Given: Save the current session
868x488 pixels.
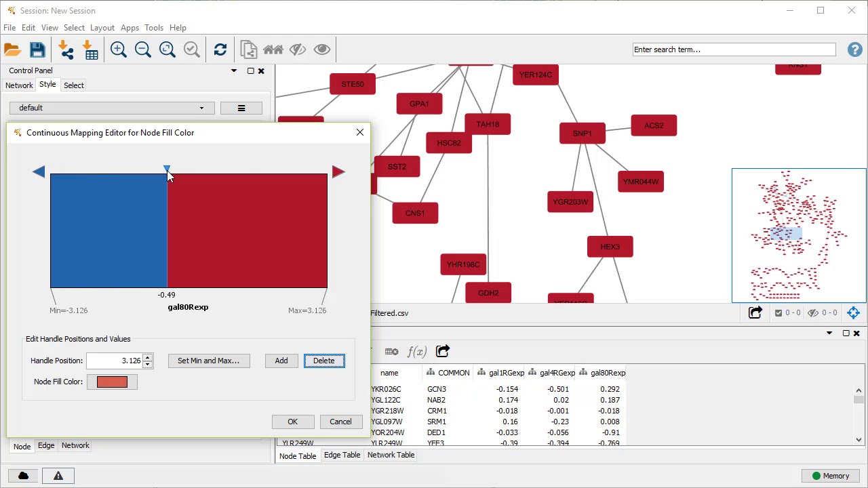Looking at the screenshot, I should click(37, 49).
